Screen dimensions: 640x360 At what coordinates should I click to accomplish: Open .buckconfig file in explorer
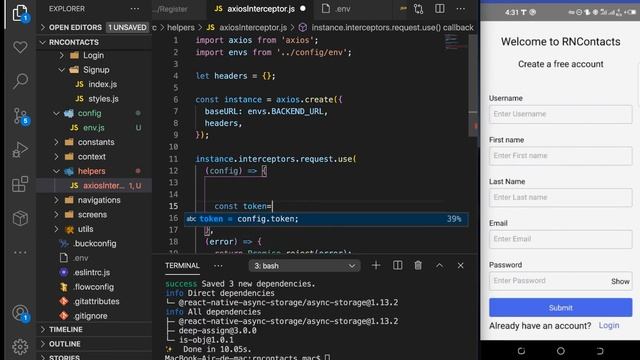[x=95, y=244]
